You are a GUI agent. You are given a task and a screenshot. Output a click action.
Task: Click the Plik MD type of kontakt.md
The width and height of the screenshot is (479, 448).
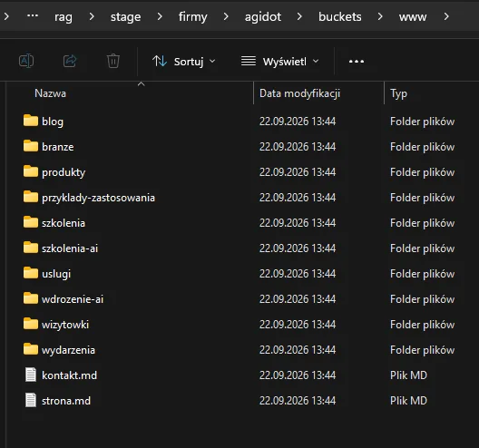tap(408, 375)
